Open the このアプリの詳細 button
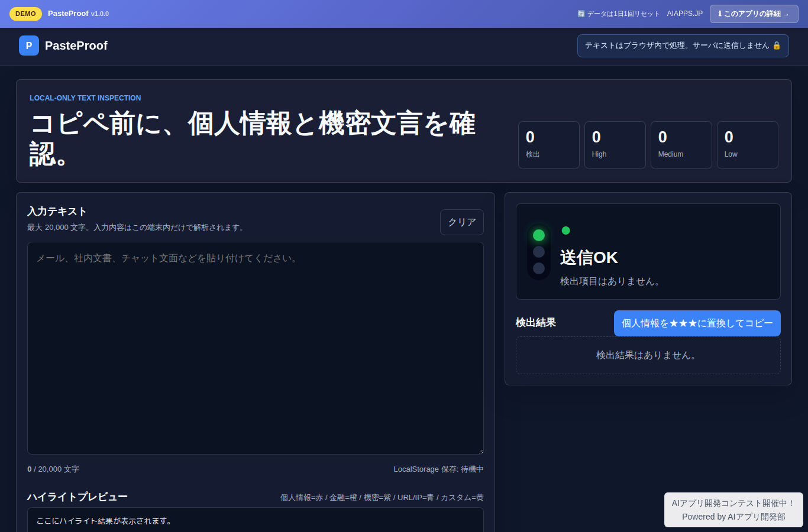Image resolution: width=808 pixels, height=532 pixels. 754,14
